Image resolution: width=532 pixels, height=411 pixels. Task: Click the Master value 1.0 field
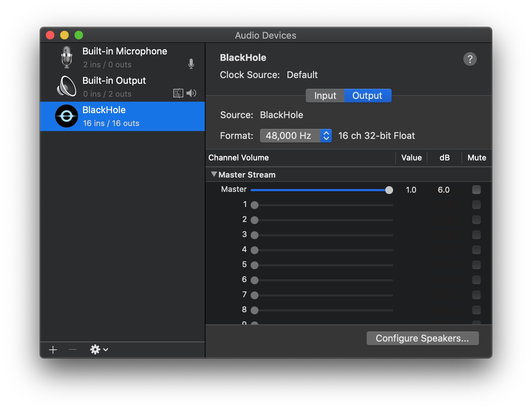pos(411,190)
